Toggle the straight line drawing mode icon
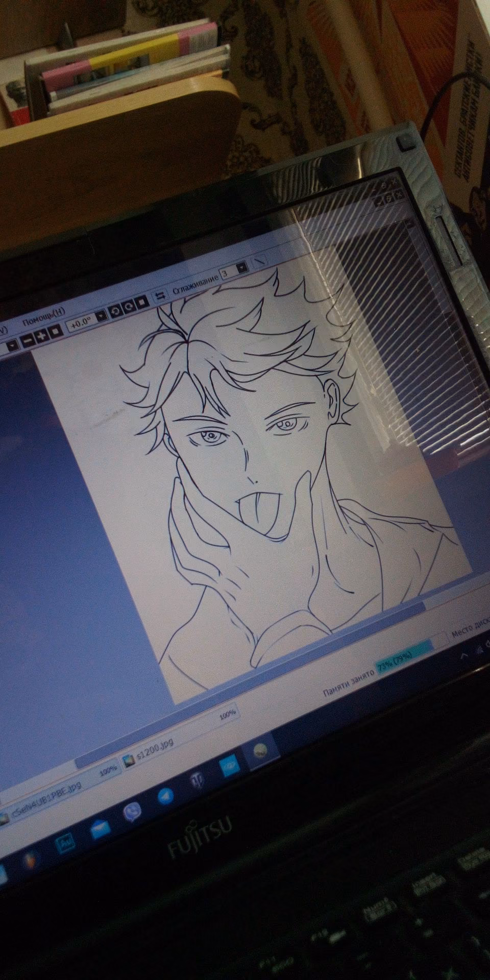490x980 pixels. point(260,261)
